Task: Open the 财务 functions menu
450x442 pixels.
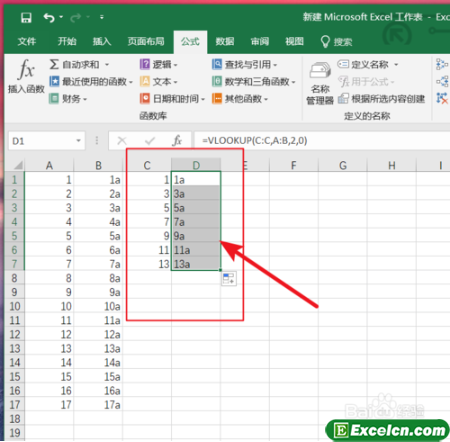Action: click(68, 99)
